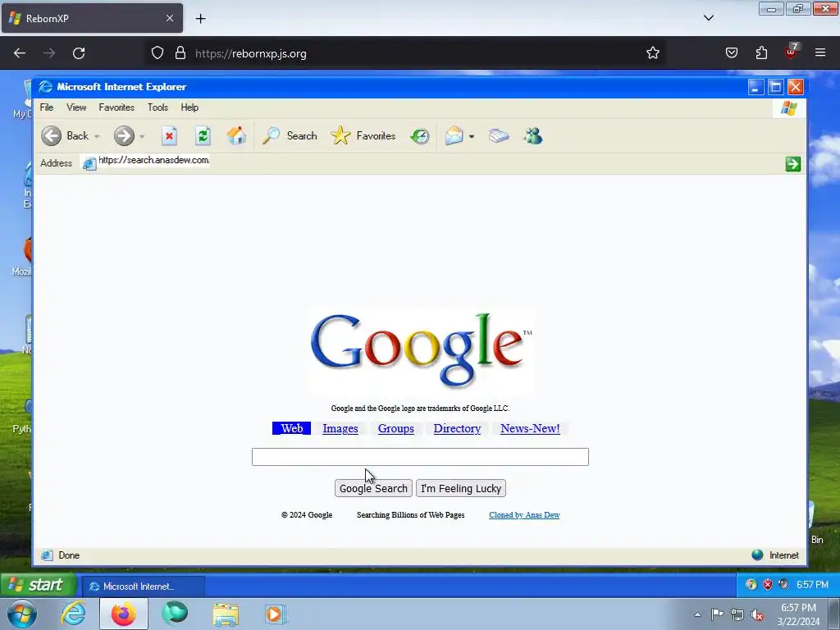Open Firefox Pocket save icon

[731, 52]
